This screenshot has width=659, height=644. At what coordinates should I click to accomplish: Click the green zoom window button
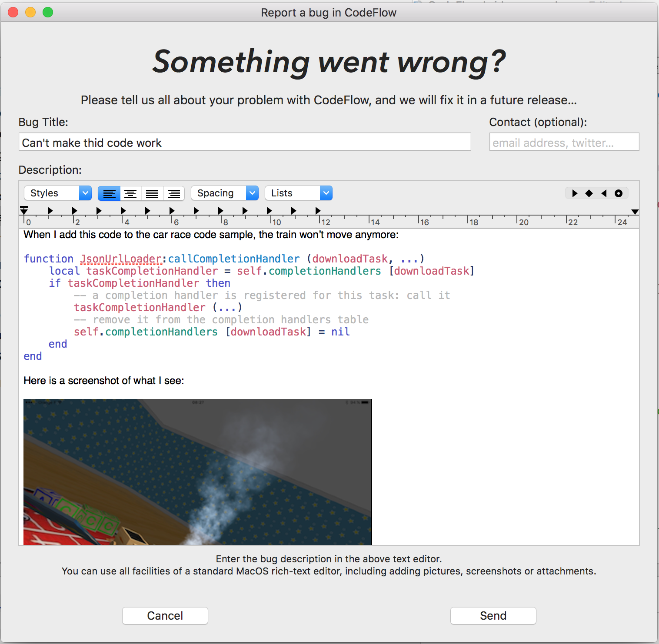click(x=48, y=12)
